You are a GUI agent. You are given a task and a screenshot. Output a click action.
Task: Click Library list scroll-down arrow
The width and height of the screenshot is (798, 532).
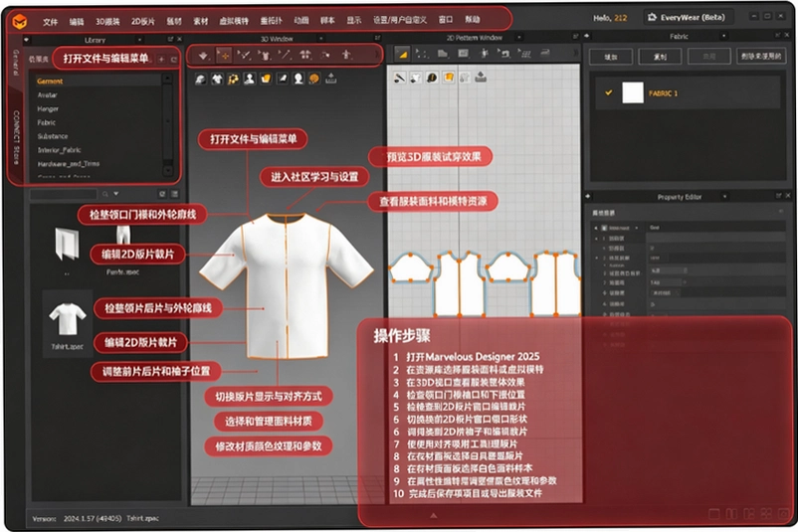167,170
